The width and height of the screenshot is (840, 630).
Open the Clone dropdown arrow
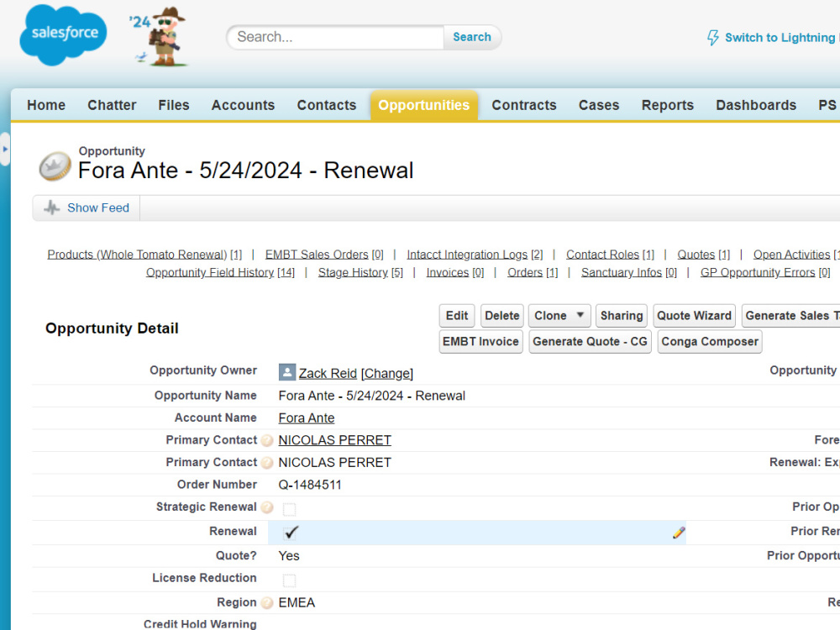coord(580,315)
